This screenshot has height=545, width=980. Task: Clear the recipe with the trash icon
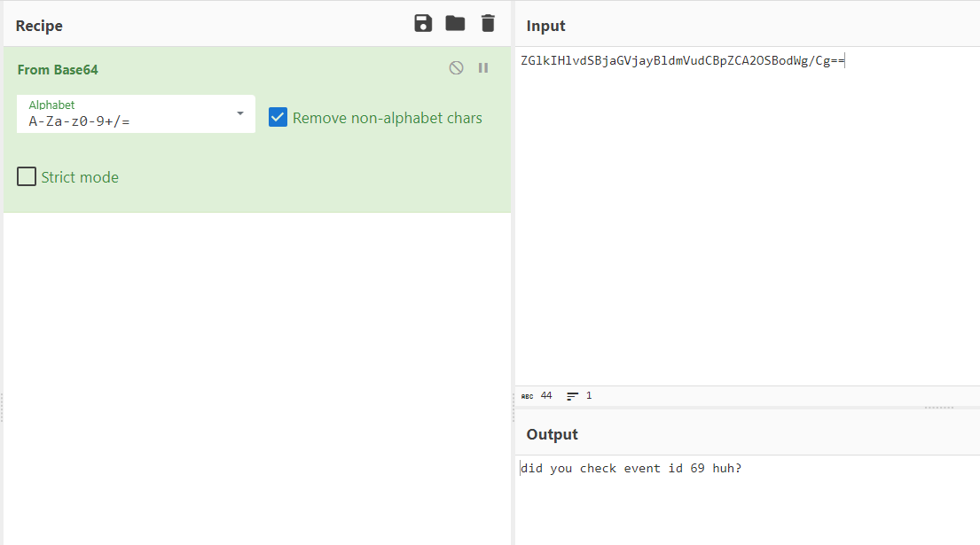click(x=488, y=24)
